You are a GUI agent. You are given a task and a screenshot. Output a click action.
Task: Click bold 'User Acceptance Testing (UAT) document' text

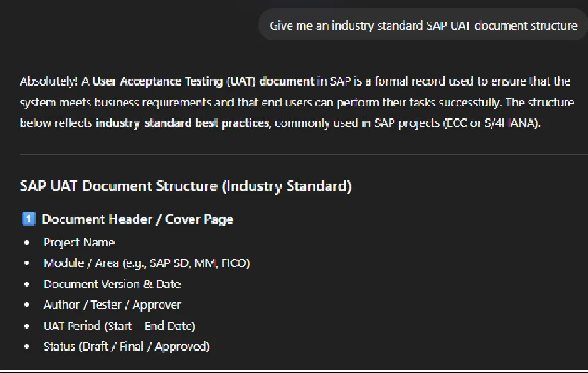(x=203, y=81)
